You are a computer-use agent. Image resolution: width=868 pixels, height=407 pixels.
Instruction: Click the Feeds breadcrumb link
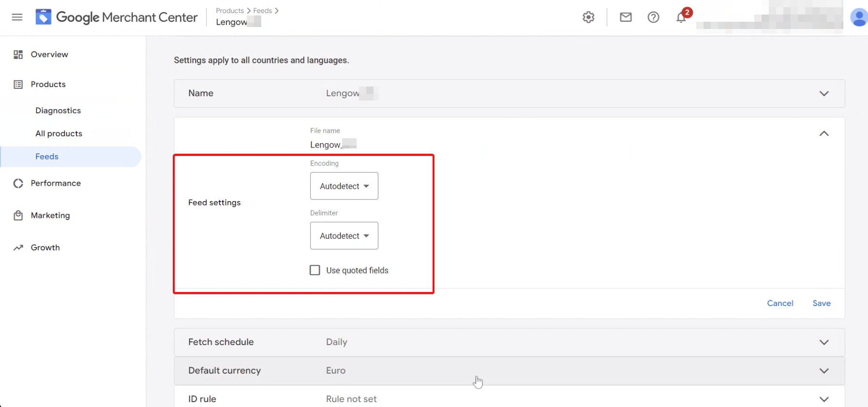pos(262,11)
